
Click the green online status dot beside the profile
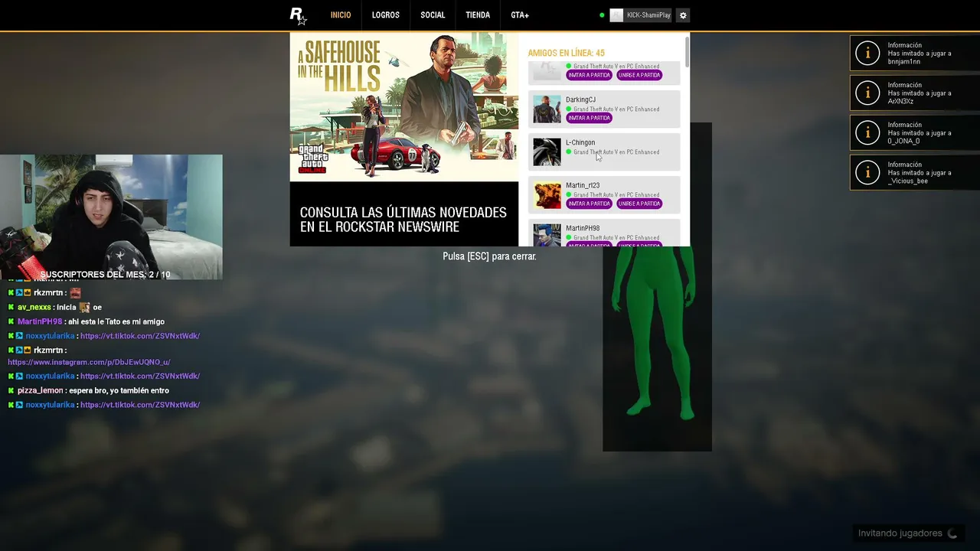click(602, 15)
